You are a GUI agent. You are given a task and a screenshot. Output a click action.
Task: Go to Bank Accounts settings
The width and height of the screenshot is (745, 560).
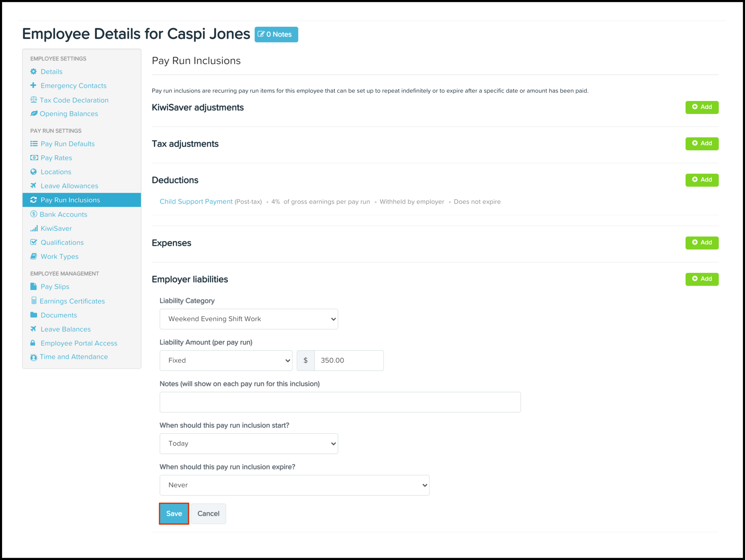coord(63,214)
